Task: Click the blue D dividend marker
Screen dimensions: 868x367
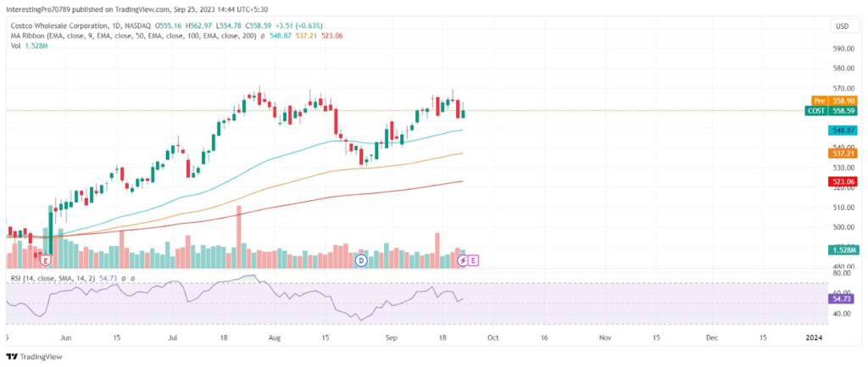Action: tap(361, 259)
